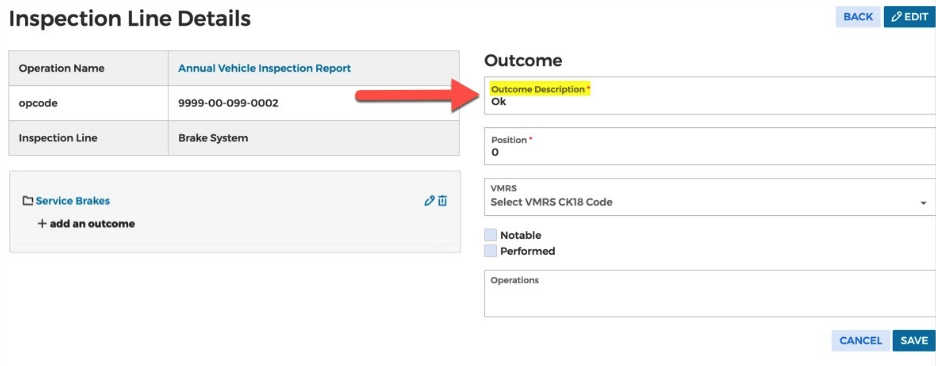
Task: Click into the Position field
Action: pos(710,146)
